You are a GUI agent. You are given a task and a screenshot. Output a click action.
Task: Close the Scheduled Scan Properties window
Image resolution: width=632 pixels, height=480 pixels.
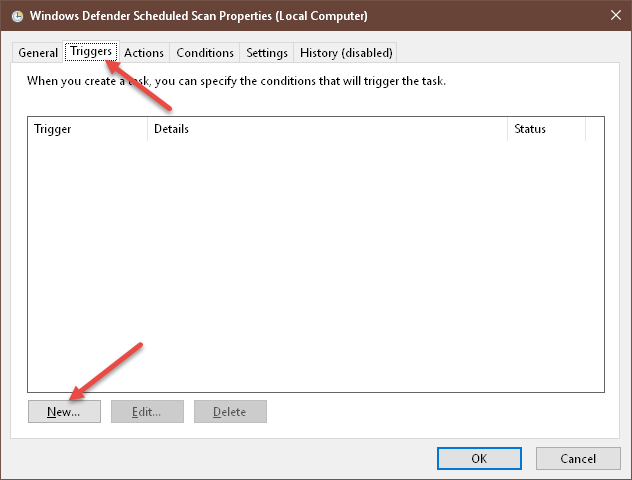[615, 15]
